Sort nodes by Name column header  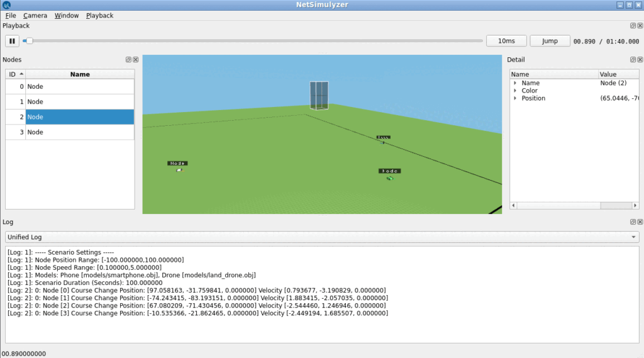click(x=80, y=74)
